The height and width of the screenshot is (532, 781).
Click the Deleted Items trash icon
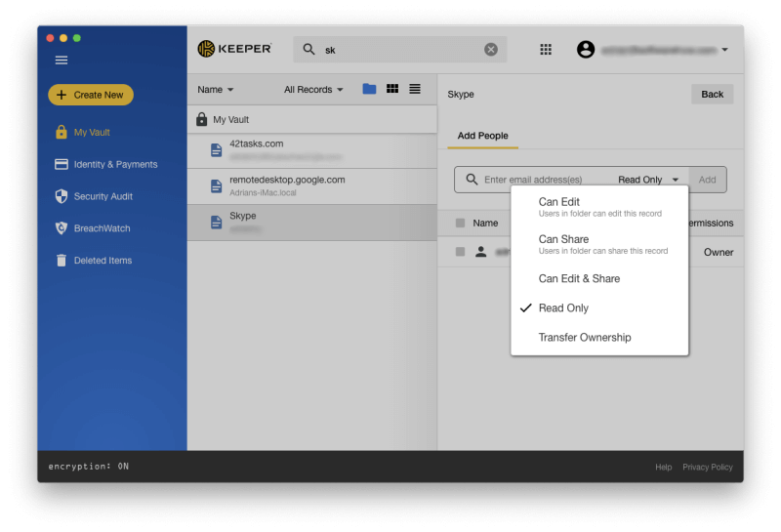click(x=62, y=260)
